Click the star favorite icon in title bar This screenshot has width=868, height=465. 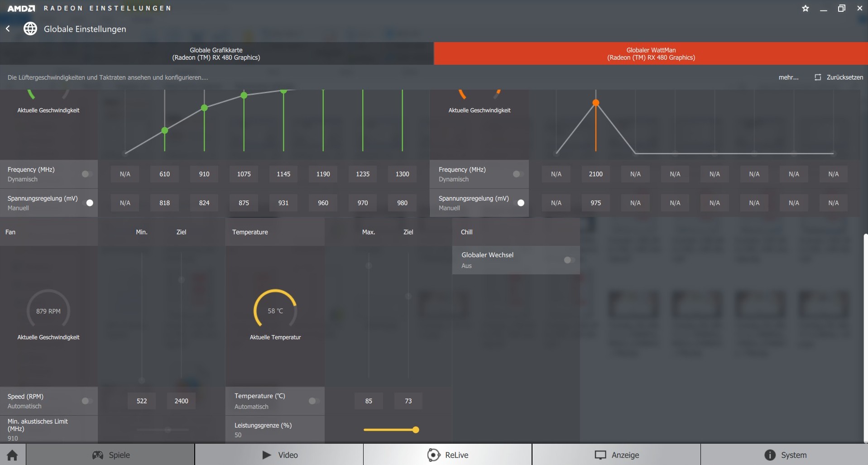(805, 8)
